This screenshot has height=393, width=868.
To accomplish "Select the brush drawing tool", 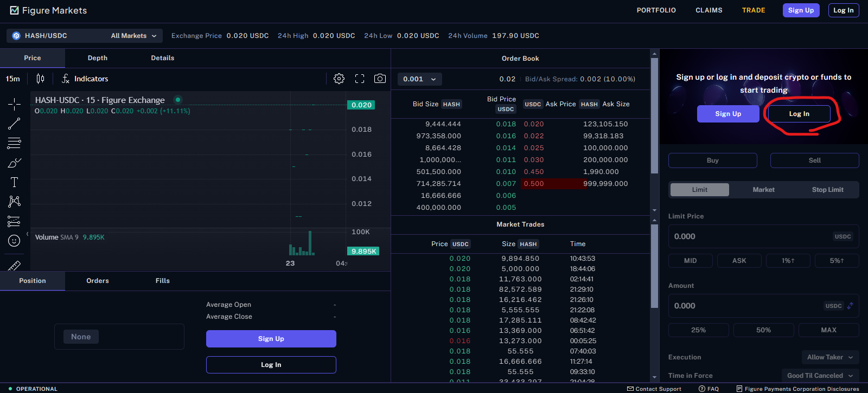I will pos(14,163).
